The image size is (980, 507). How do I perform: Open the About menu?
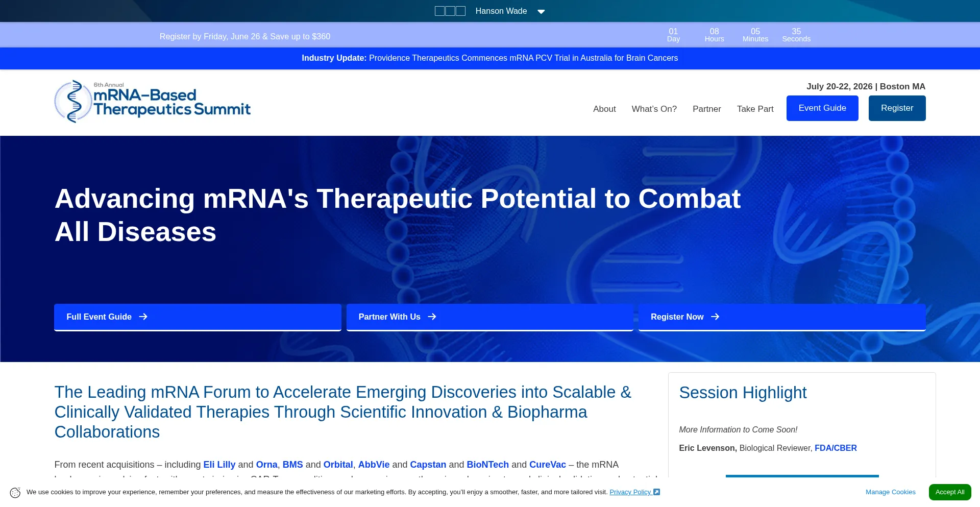pos(604,109)
